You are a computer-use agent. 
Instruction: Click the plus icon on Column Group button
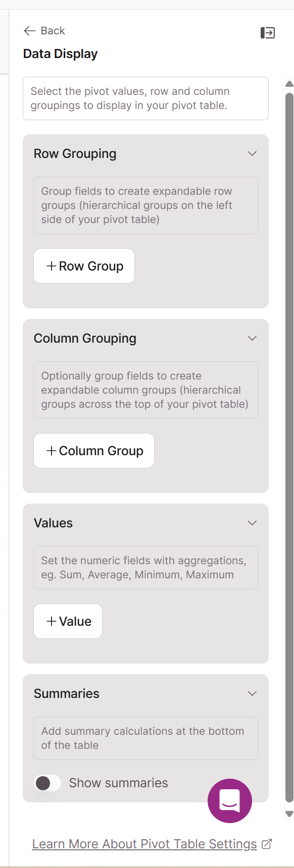51,451
